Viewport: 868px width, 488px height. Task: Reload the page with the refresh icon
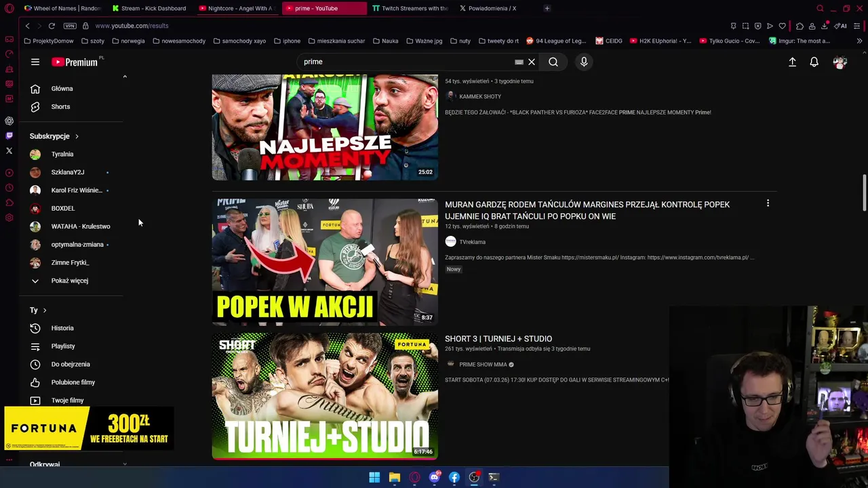coord(52,26)
